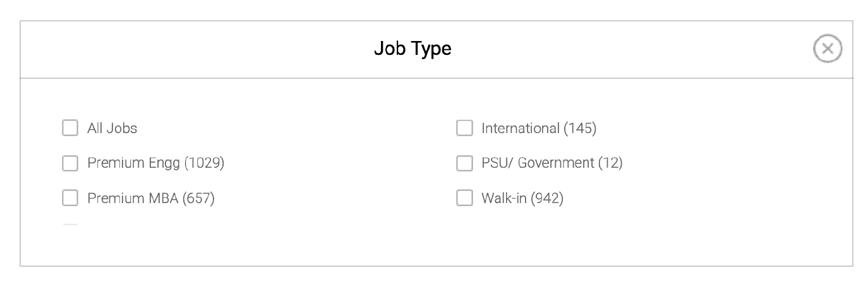
Task: Mark the Walk-in checkbox box
Action: [464, 199]
